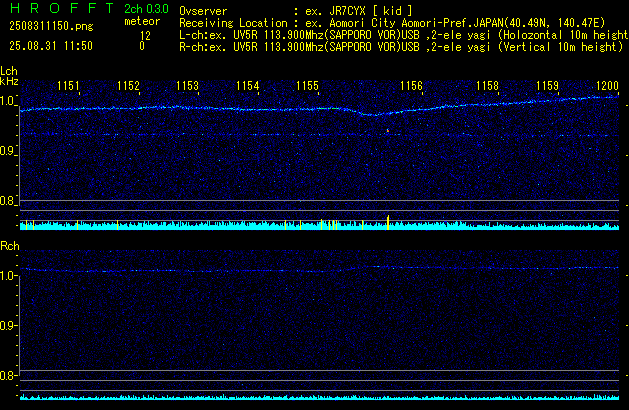Viewport: 629px width, 410px height.
Task: Click the meteor count 12
Action: point(145,36)
